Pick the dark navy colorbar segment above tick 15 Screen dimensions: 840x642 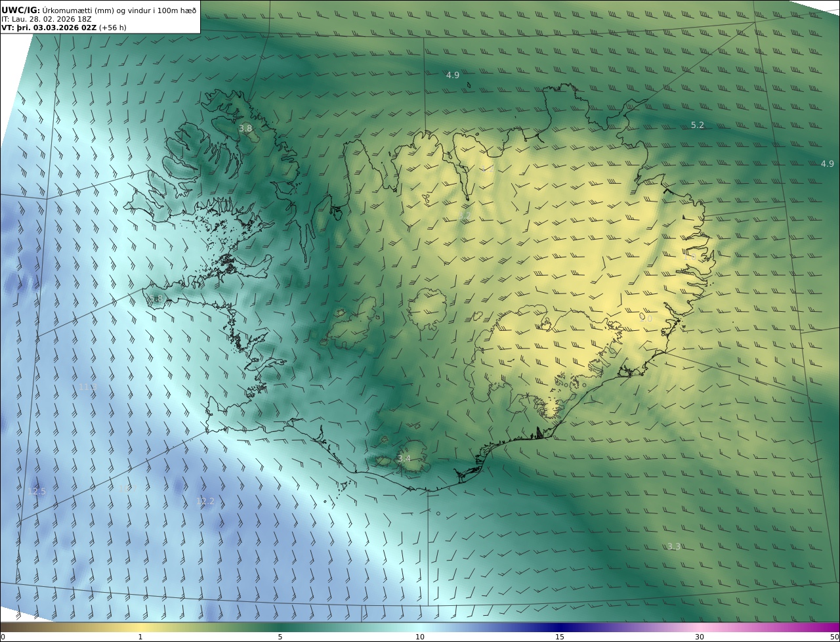tap(560, 627)
